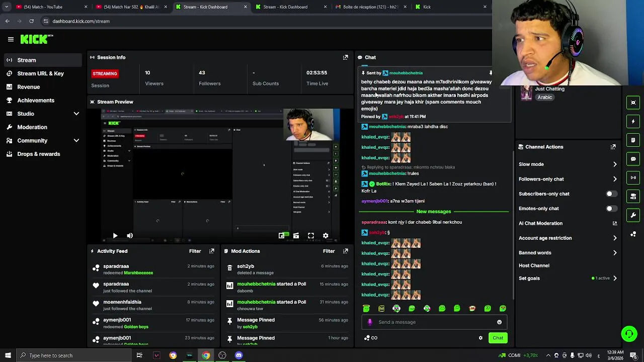
Task: Open the Mod Actions Filter
Action: pos(329,251)
